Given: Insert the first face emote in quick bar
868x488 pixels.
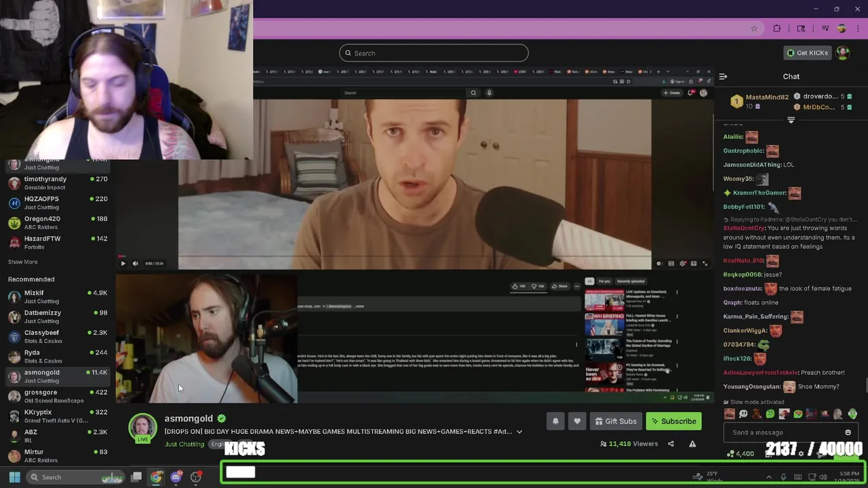Looking at the screenshot, I should coord(730,414).
